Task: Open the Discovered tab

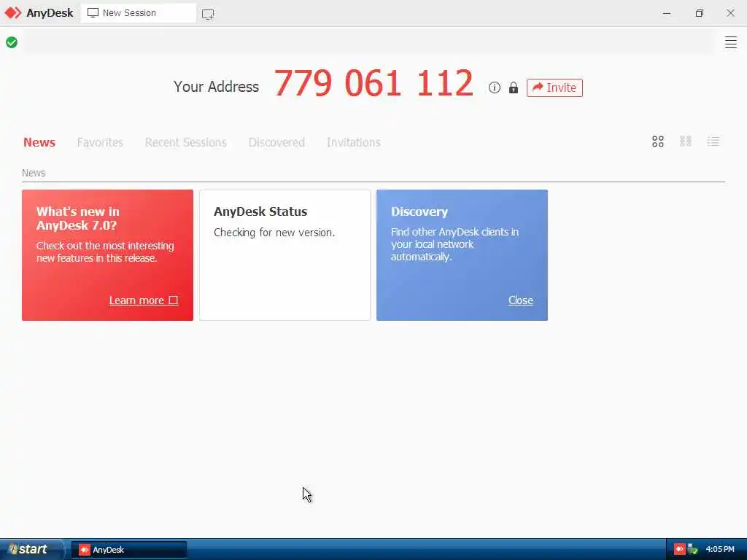Action: tap(276, 142)
